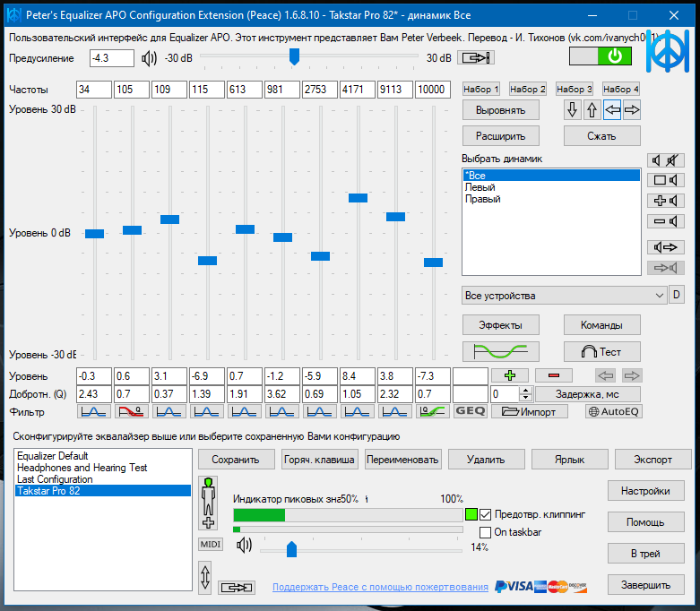Click the green plus add-band button

(510, 375)
